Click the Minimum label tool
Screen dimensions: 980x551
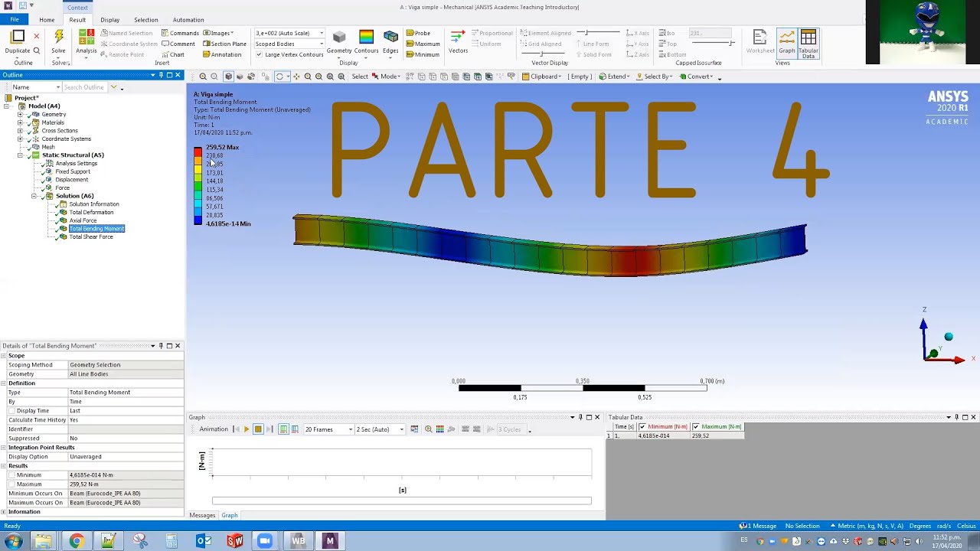pyautogui.click(x=423, y=54)
